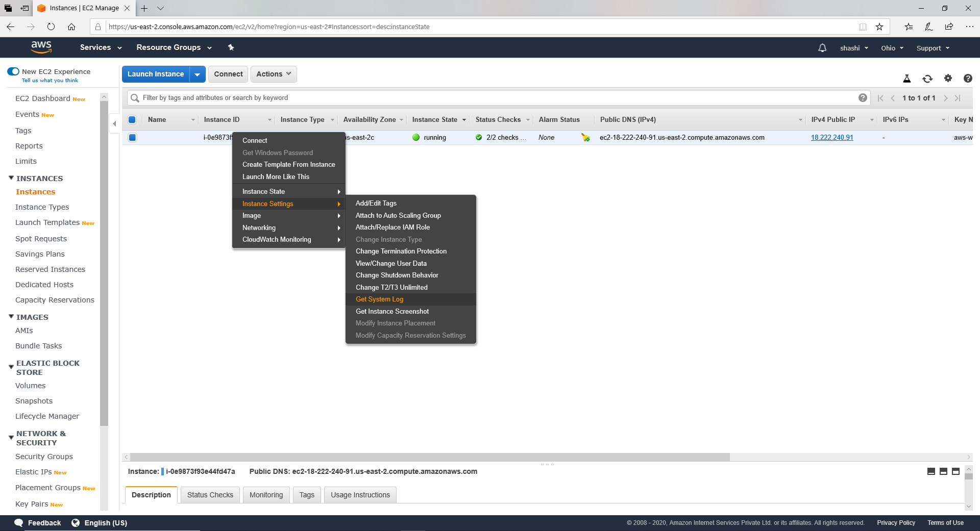
Task: Click the browser refresh icon
Action: pyautogui.click(x=51, y=27)
